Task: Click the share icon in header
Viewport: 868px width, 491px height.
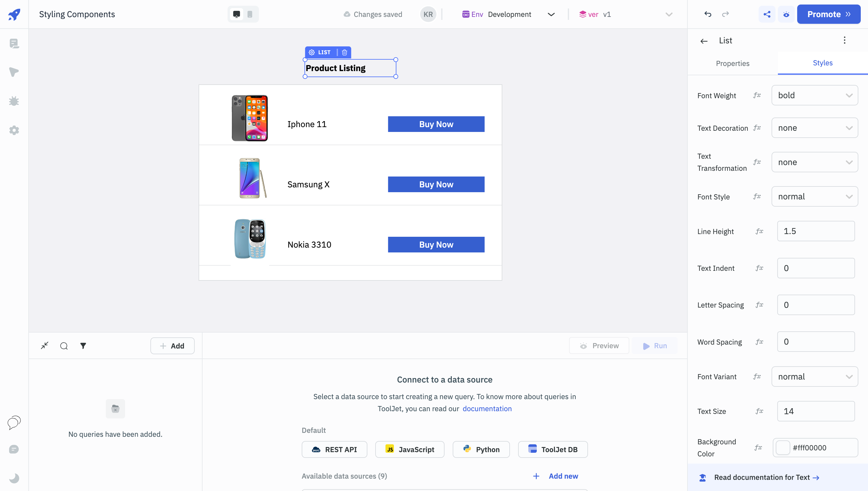Action: 767,14
